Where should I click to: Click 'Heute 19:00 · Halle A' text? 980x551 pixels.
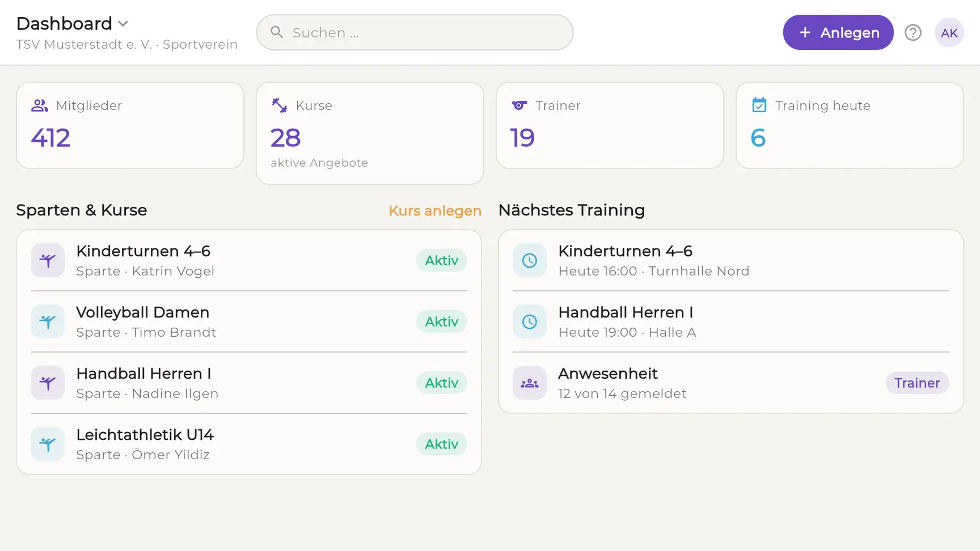click(627, 332)
